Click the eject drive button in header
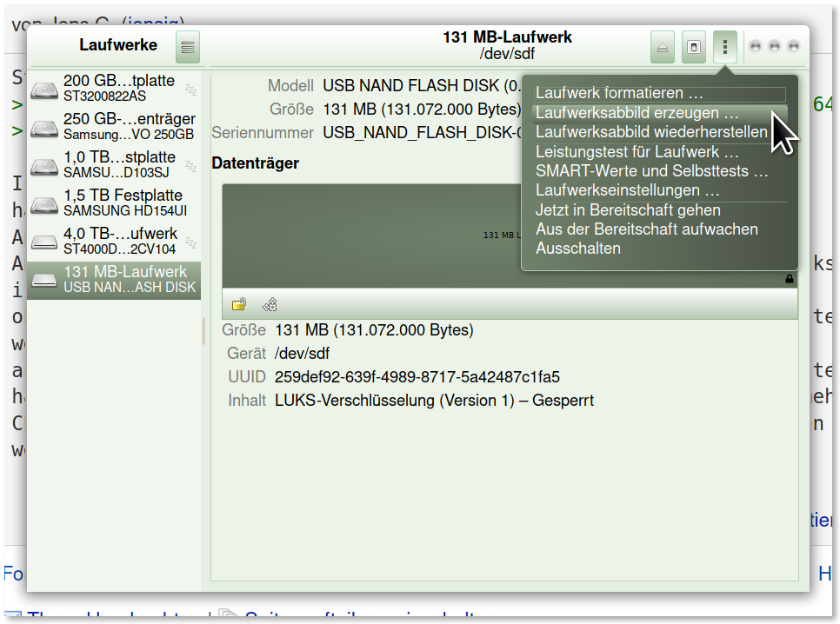The width and height of the screenshot is (840, 624). point(663,47)
